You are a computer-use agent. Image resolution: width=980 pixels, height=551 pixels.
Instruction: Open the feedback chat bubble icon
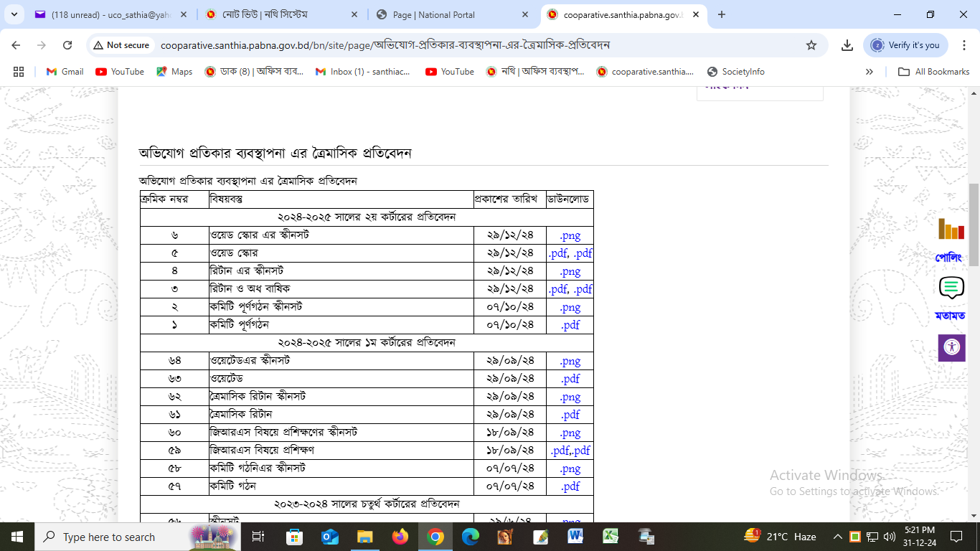click(x=951, y=288)
